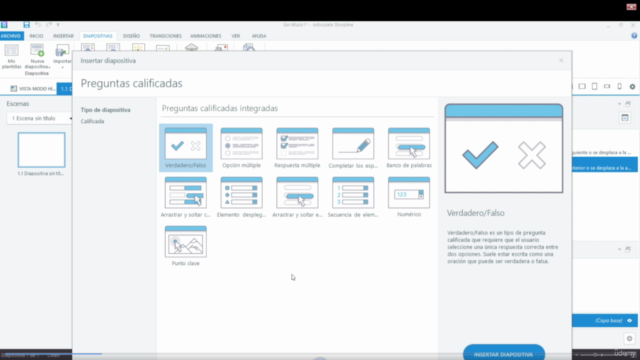Click the Importar ribbon button

(62, 57)
